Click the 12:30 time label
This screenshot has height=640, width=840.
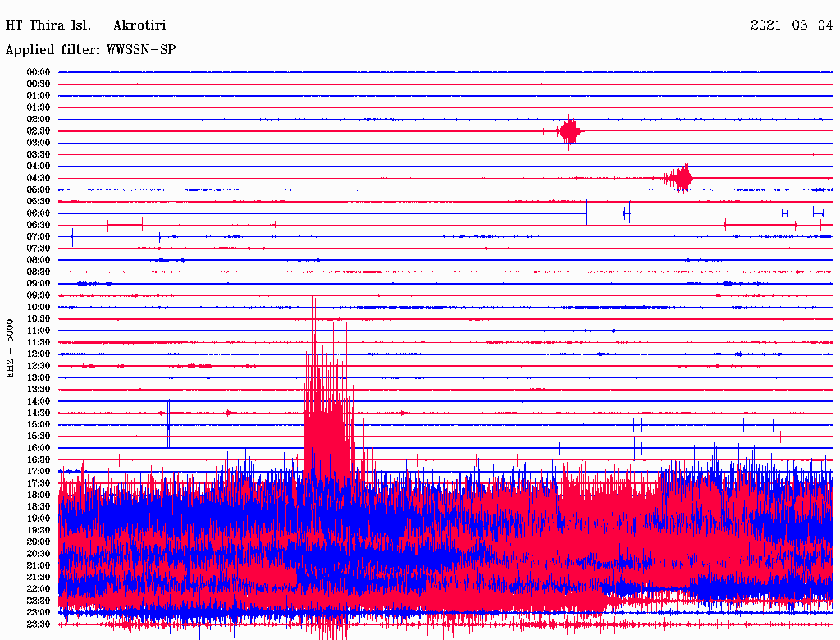[39, 366]
